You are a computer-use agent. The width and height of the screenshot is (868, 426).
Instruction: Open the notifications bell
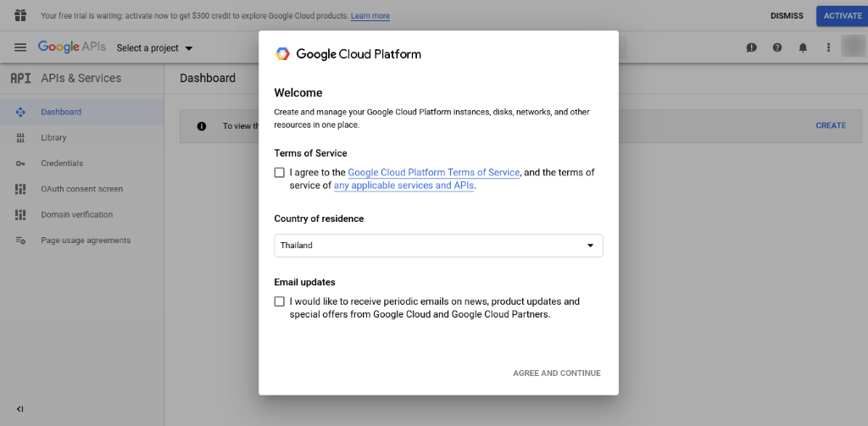[x=803, y=47]
